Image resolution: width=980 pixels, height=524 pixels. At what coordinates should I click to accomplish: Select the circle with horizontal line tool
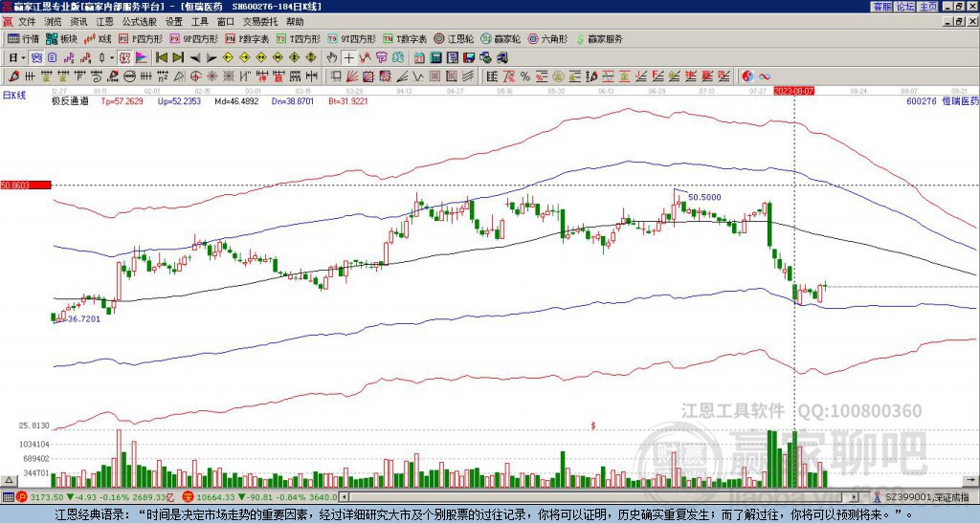pos(127,76)
